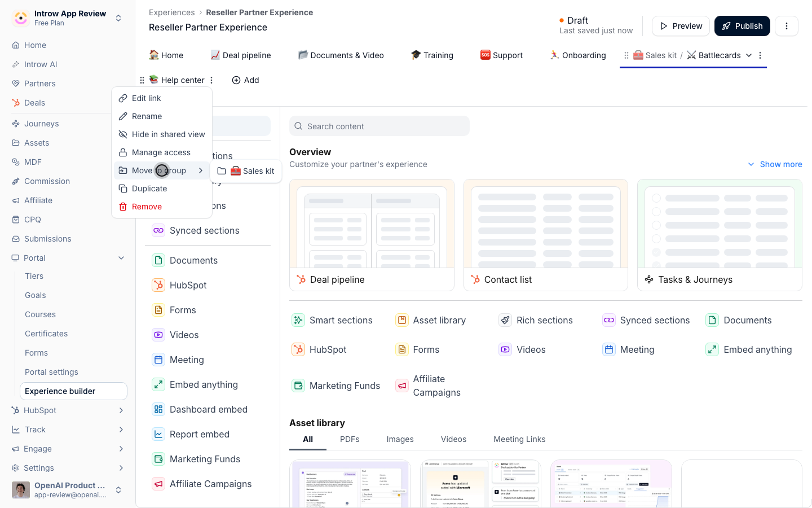Open the Tasks & Journeys overview card
This screenshot has height=508, width=812.
(x=720, y=235)
